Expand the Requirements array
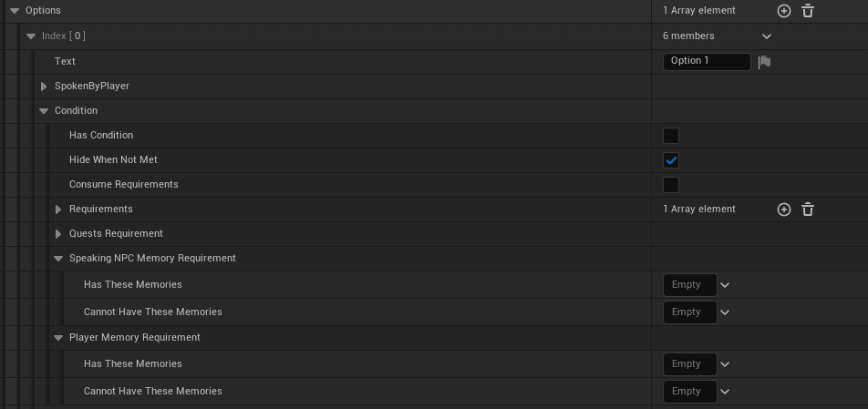Screen dimensions: 868x409 coord(58,210)
